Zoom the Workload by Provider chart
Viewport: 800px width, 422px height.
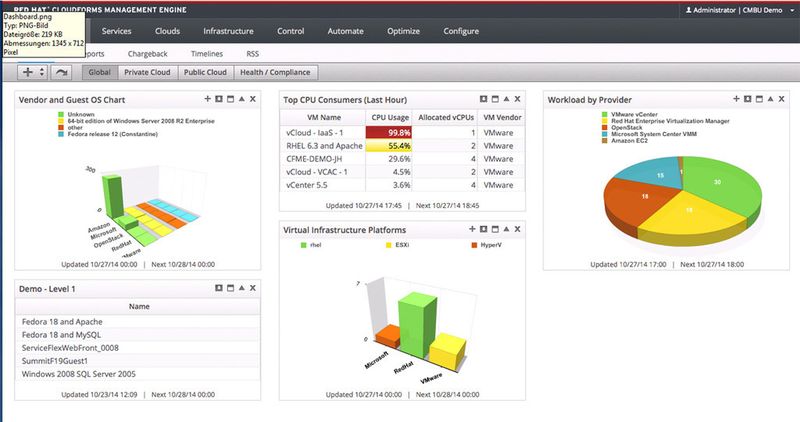coord(736,99)
